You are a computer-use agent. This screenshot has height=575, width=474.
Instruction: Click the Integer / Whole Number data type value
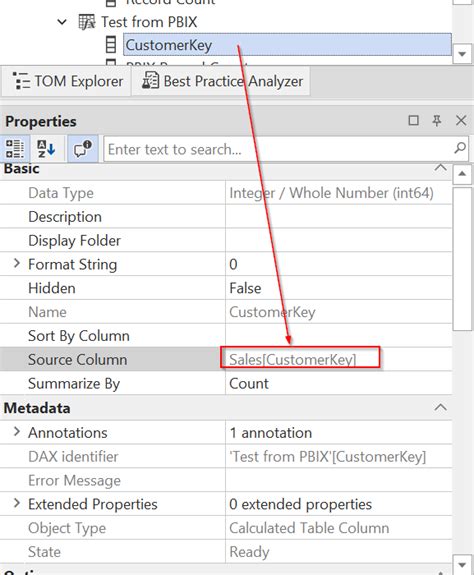click(331, 193)
